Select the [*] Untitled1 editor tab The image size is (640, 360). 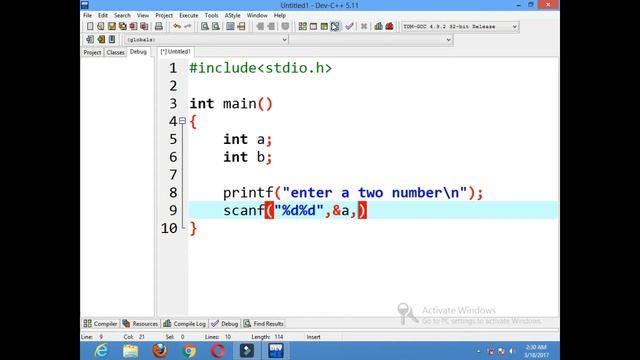click(x=176, y=52)
